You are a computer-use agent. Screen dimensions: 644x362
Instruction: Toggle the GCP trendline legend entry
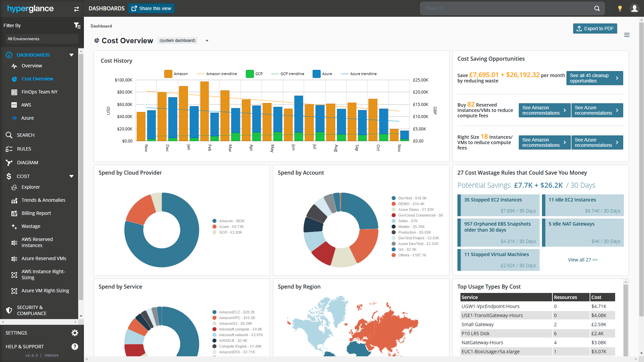tap(288, 74)
